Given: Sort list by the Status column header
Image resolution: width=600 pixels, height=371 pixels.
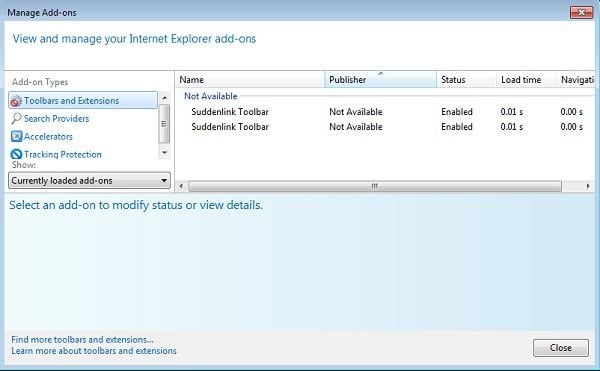Looking at the screenshot, I should pyautogui.click(x=466, y=80).
